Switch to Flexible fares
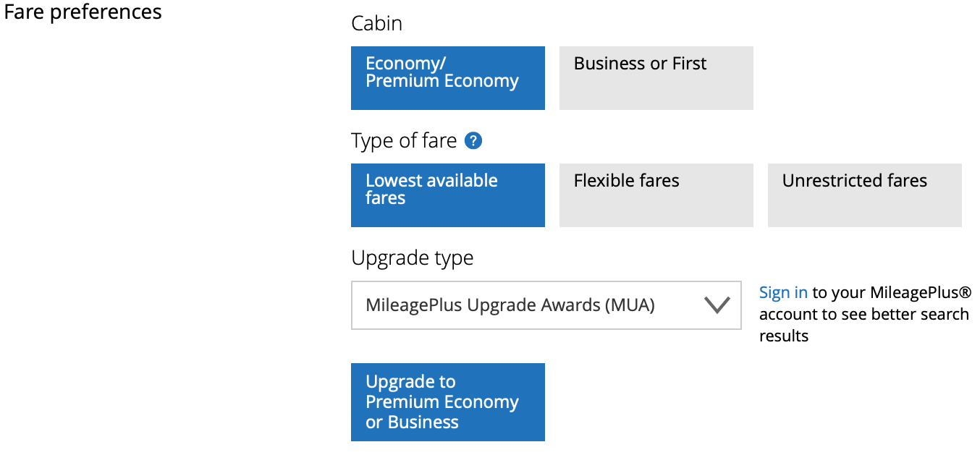Screen dimensions: 980x476 point(656,195)
